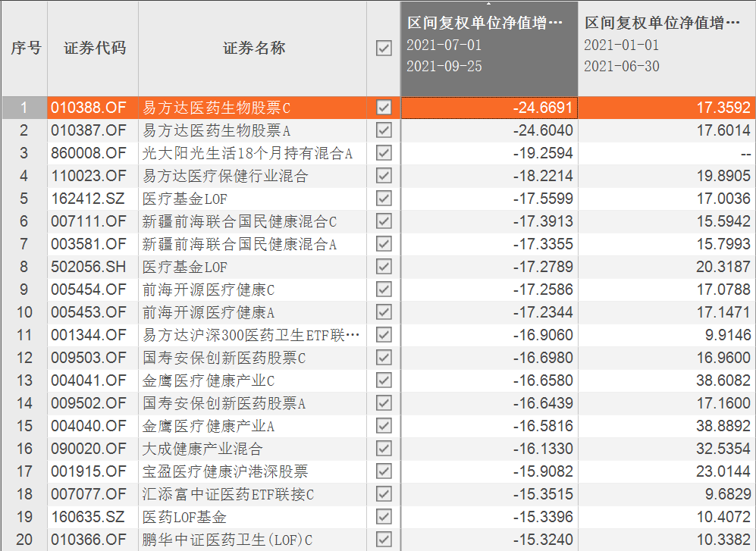Click the 证券代码 column header

pos(93,49)
